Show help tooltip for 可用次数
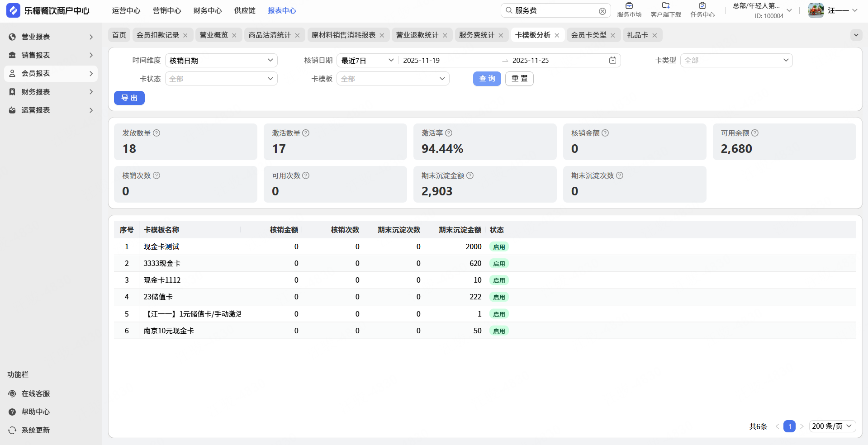The height and width of the screenshot is (445, 868). 306,175
